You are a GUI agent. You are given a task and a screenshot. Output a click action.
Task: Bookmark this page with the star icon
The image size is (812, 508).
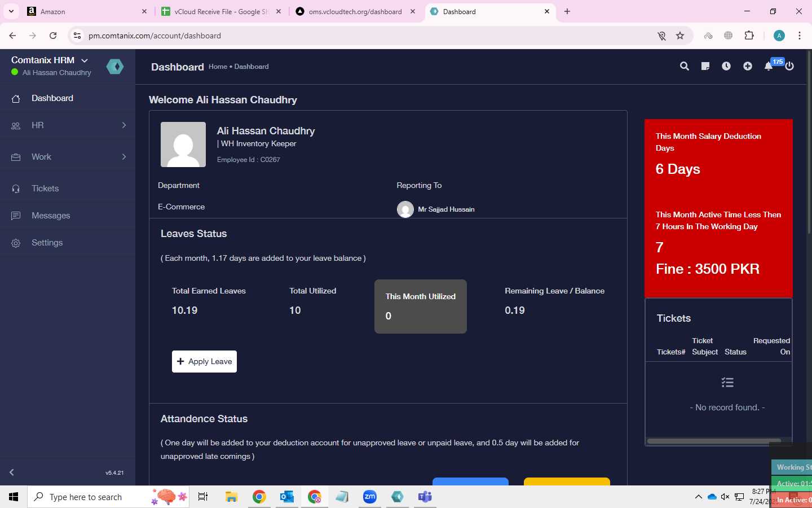[x=680, y=36]
